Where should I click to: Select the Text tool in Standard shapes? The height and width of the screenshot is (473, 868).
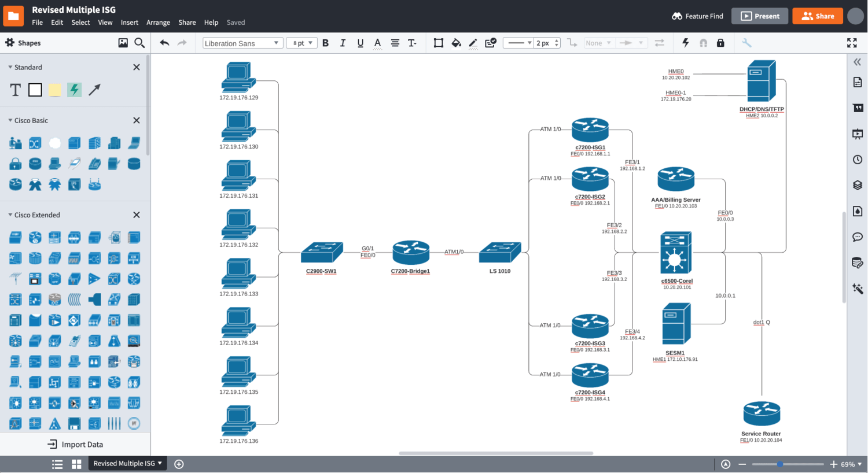pos(16,90)
